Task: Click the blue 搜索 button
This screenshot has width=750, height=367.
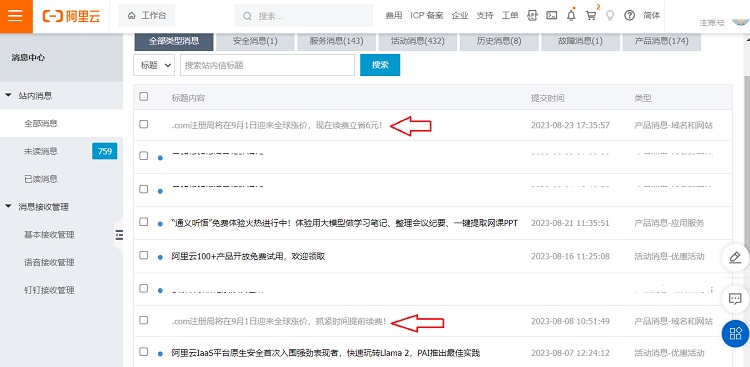Action: (x=380, y=65)
